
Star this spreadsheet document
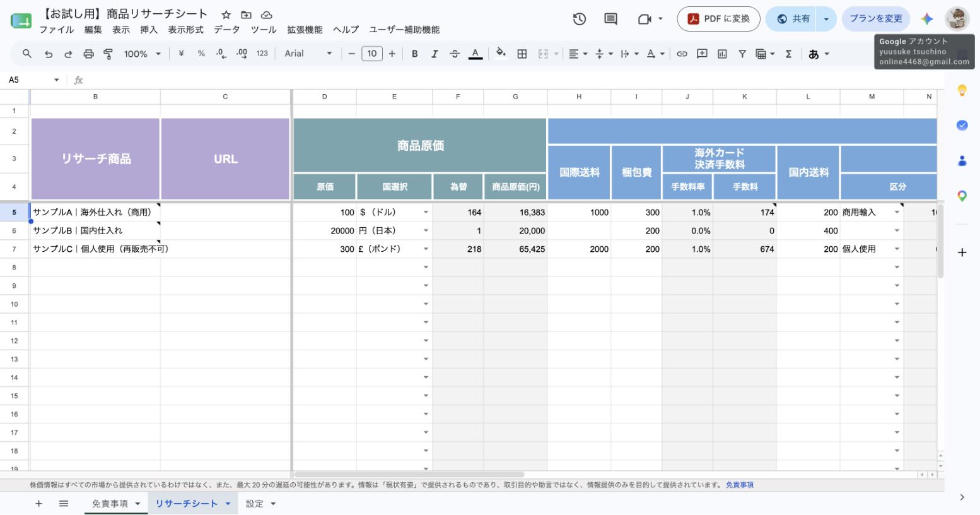[x=226, y=15]
